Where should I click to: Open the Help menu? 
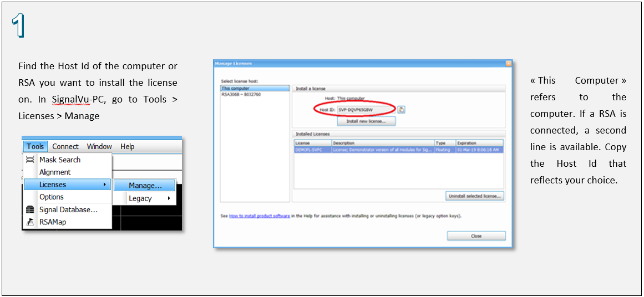point(128,146)
